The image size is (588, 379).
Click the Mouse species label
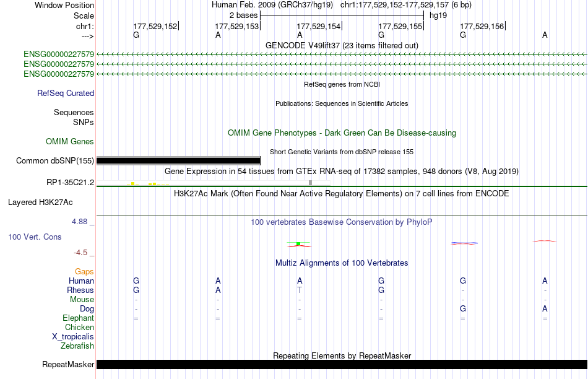[82, 300]
